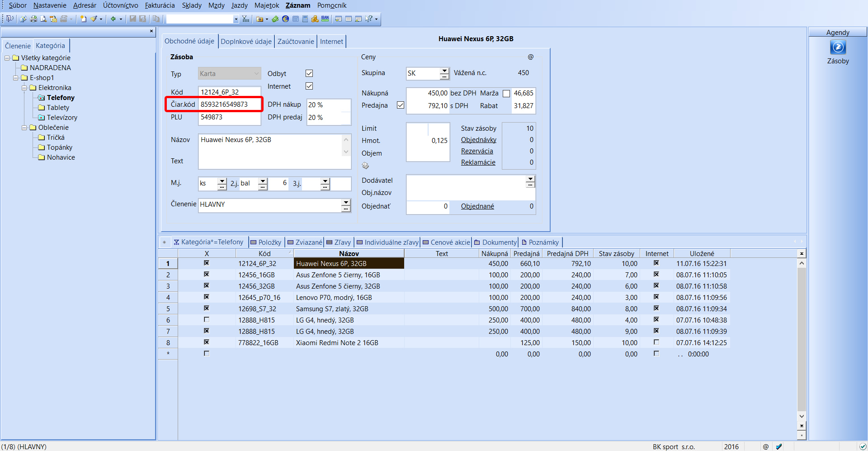Toggle Internet checkbox for Xiaomi Redmi row
Viewport: 868px width, 451px height.
656,342
